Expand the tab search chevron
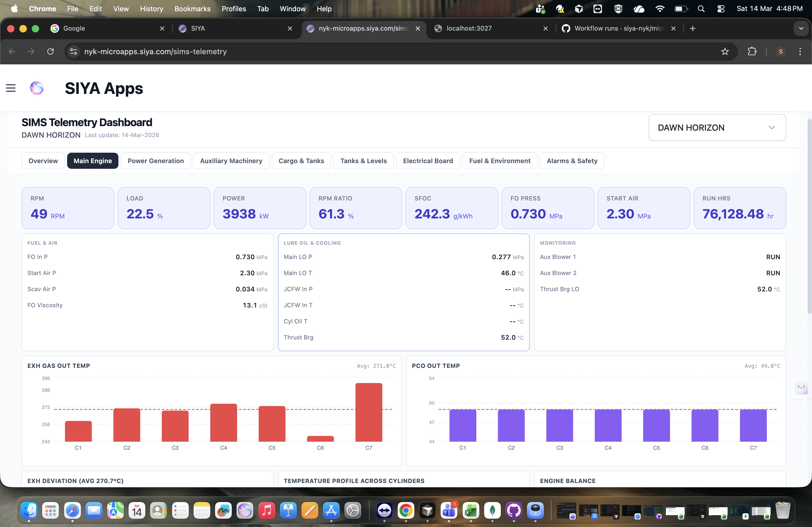 pos(801,29)
